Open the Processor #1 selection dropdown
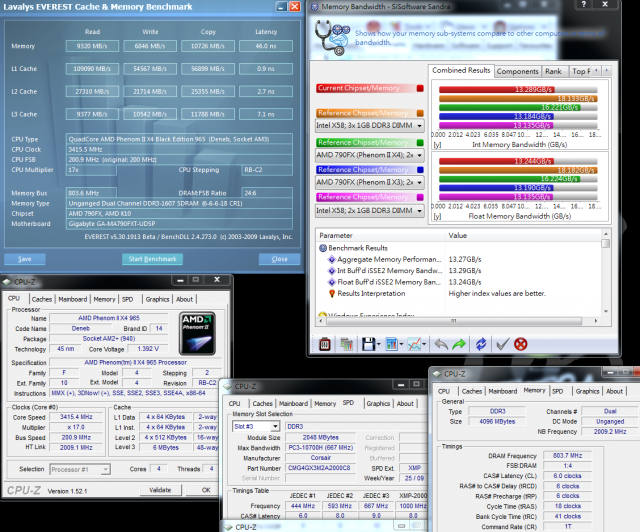 (x=106, y=469)
